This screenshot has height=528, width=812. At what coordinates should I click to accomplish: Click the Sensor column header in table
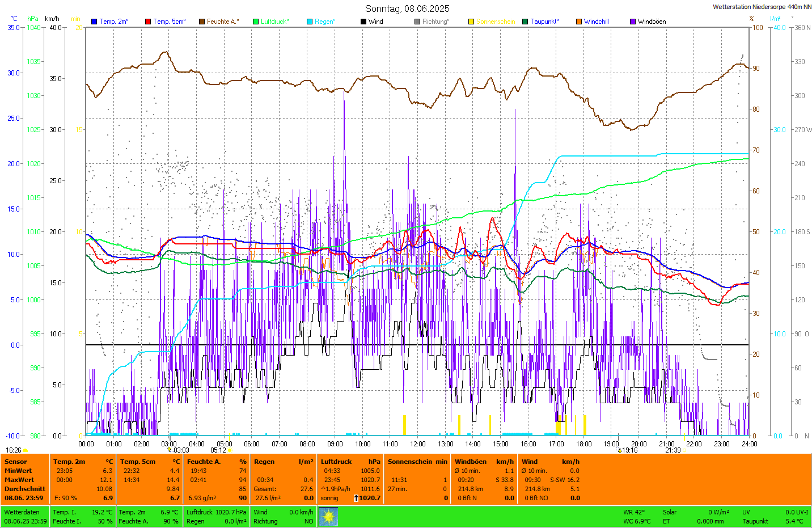pyautogui.click(x=16, y=462)
